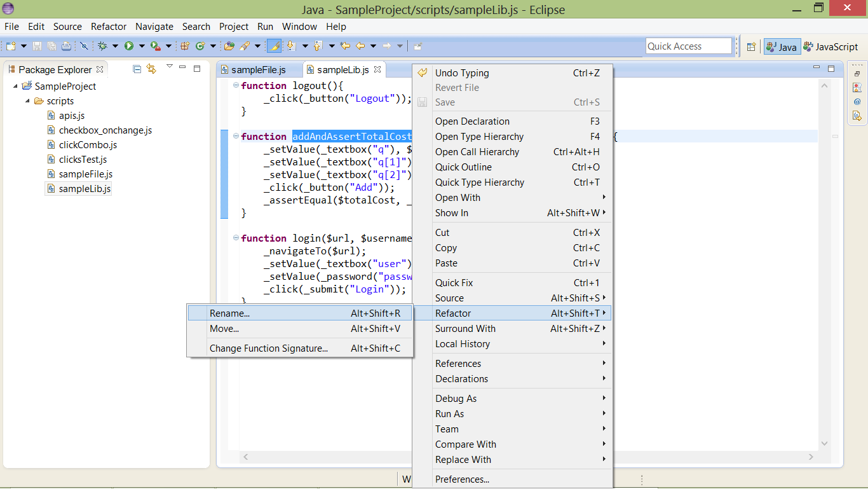This screenshot has width=868, height=489.
Task: Click the Next Annotation arrow icon
Action: 292,46
